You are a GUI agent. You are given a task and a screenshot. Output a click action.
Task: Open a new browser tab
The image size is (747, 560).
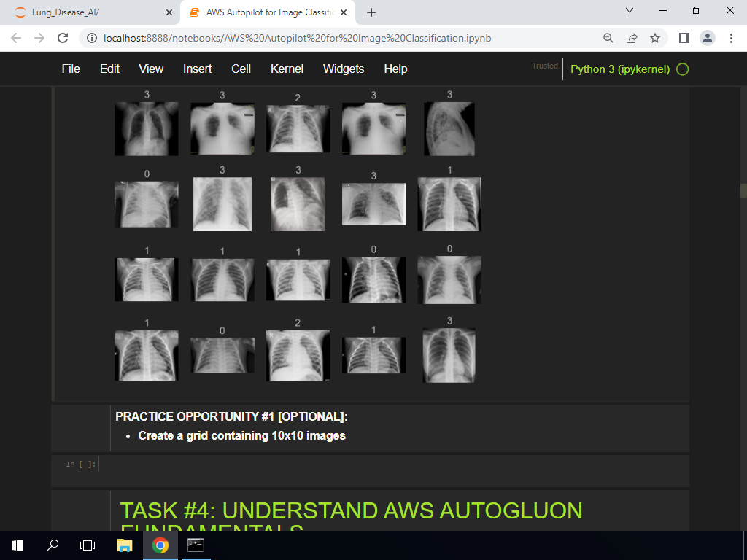[371, 13]
